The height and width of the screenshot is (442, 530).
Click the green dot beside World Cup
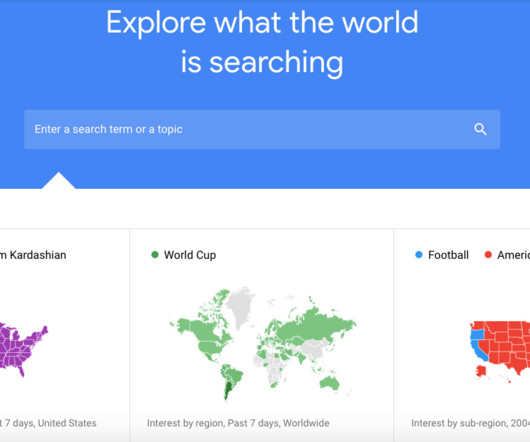(155, 254)
